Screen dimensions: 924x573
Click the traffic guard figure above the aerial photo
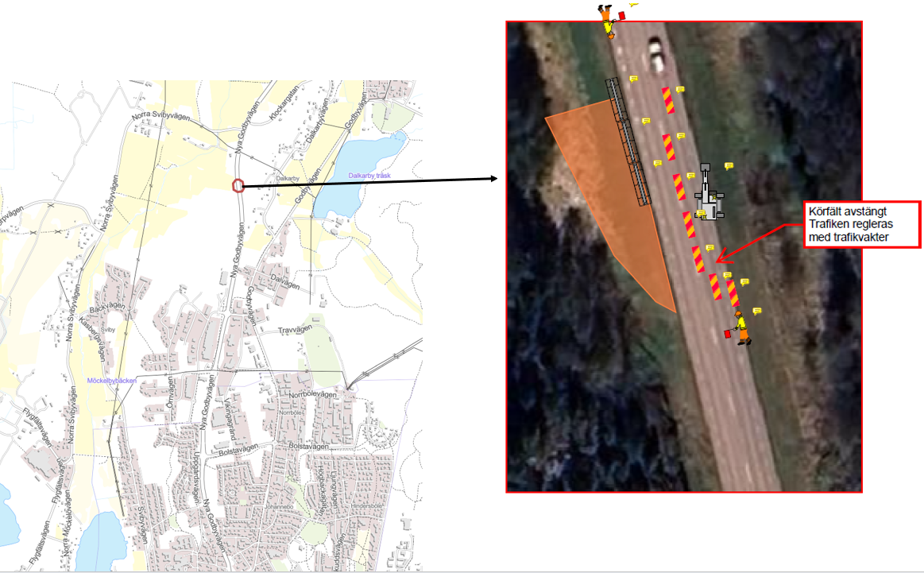(608, 19)
